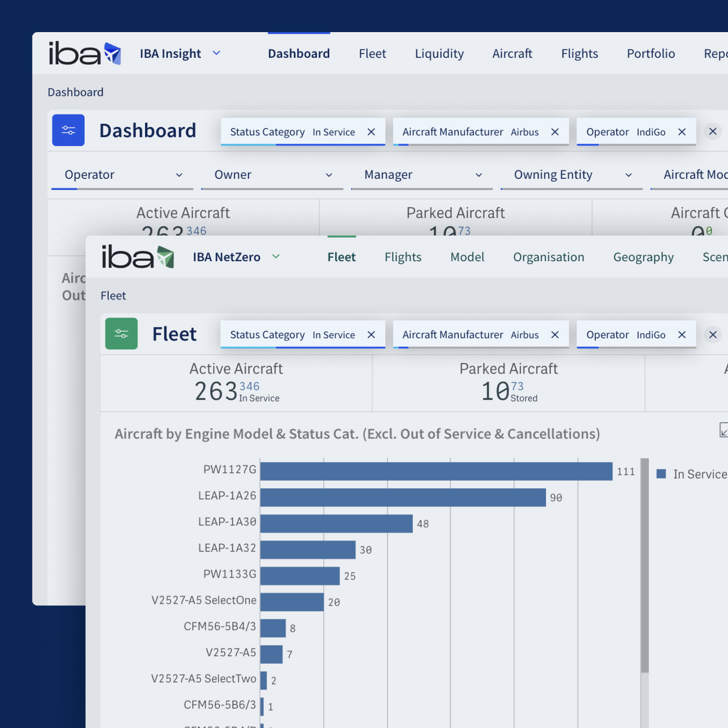728x728 pixels.
Task: Click the IBA logo in the NetZero window
Action: pyautogui.click(x=138, y=256)
